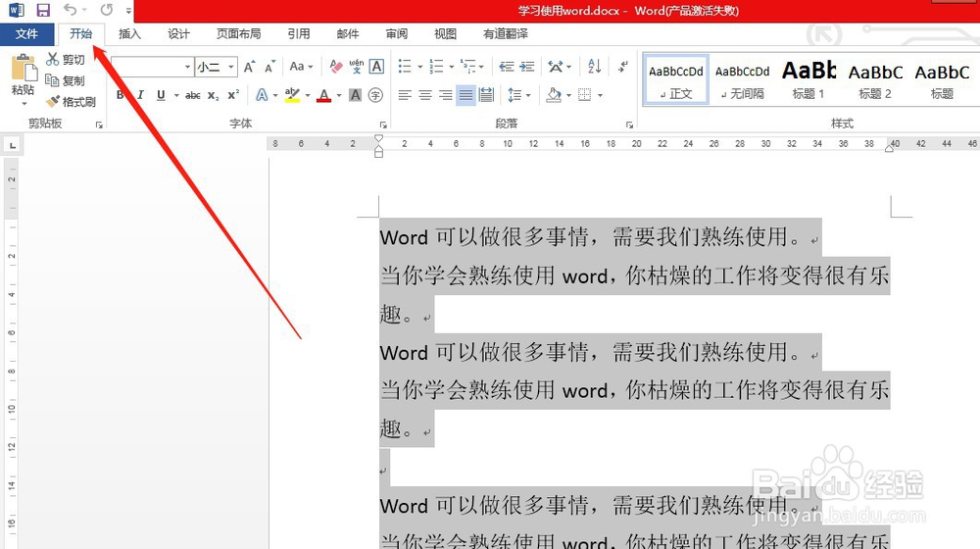Toggle Justify alignment (highlighted)
This screenshot has height=549, width=980.
465,95
